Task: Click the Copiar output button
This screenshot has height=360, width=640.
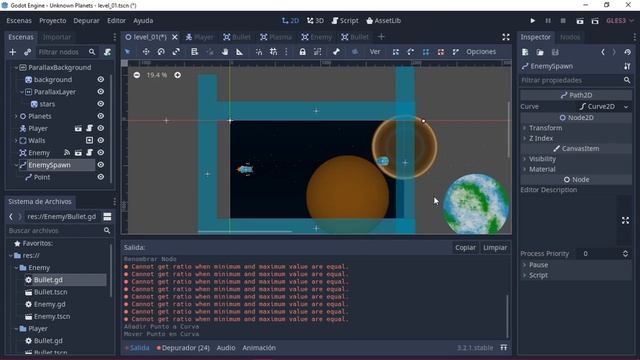Action: pos(465,248)
